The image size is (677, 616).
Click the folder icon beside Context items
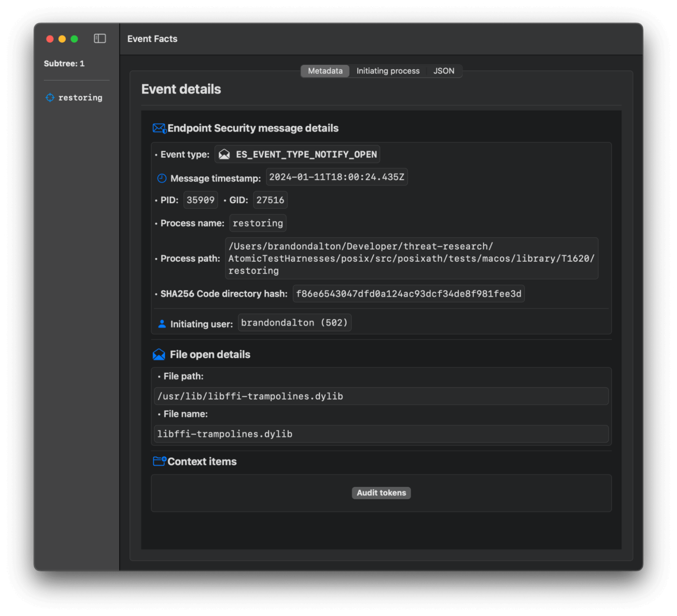coord(159,461)
